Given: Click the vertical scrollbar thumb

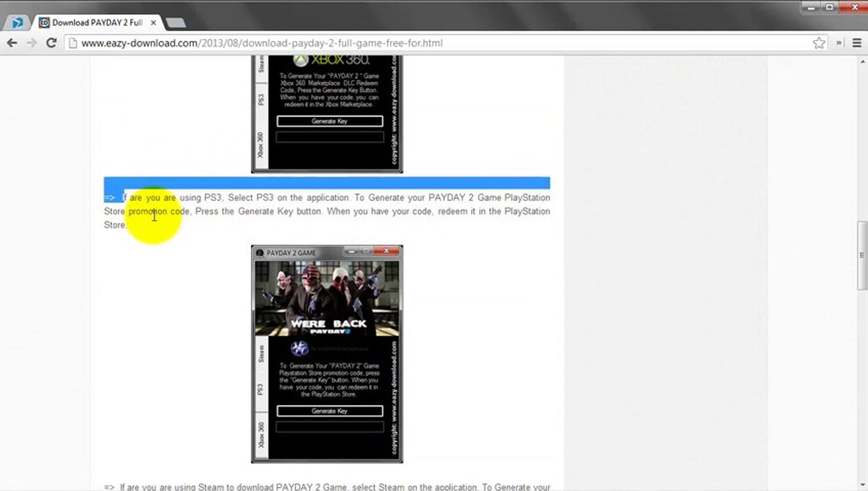Looking at the screenshot, I should point(862,255).
